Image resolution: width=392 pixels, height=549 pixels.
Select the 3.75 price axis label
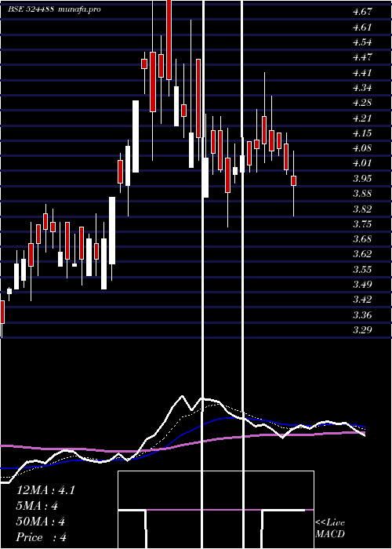point(362,224)
